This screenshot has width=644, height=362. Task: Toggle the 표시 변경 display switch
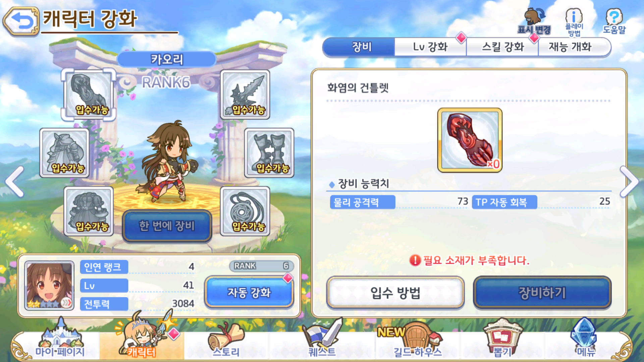[534, 21]
